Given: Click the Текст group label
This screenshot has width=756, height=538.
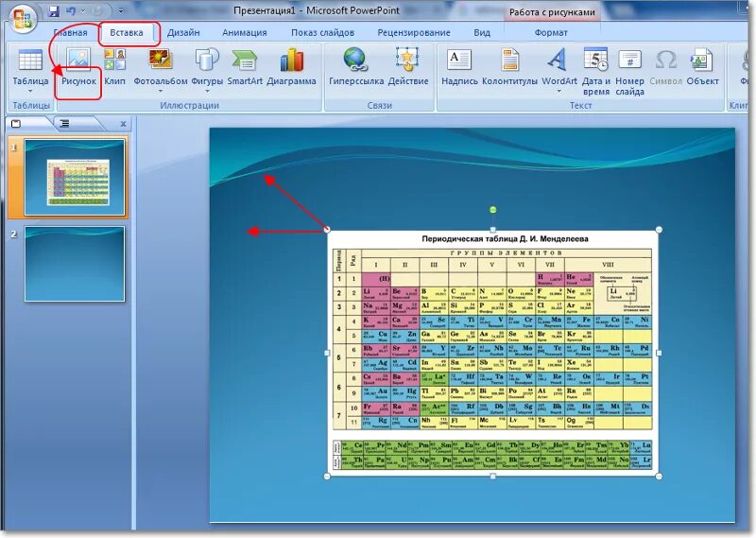Looking at the screenshot, I should tap(580, 105).
